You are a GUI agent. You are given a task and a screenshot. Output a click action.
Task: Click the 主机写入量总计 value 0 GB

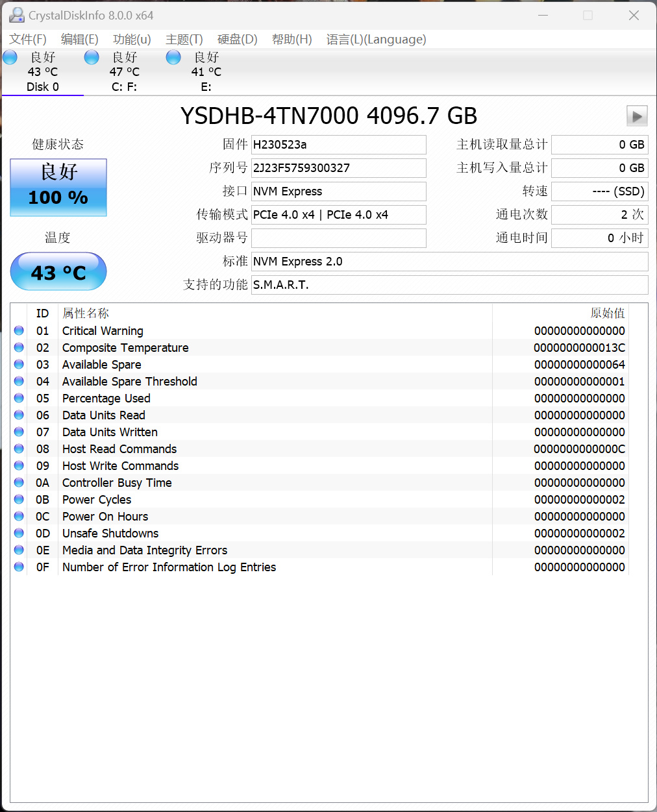coord(600,168)
